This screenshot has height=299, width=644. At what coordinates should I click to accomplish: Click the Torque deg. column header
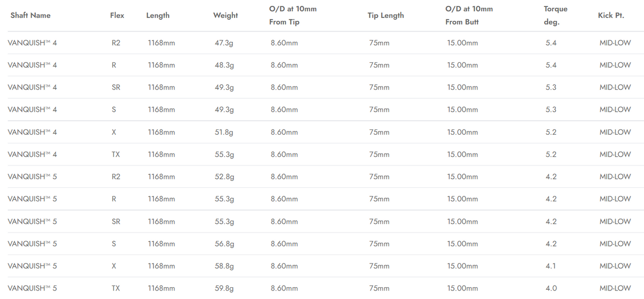click(x=555, y=16)
